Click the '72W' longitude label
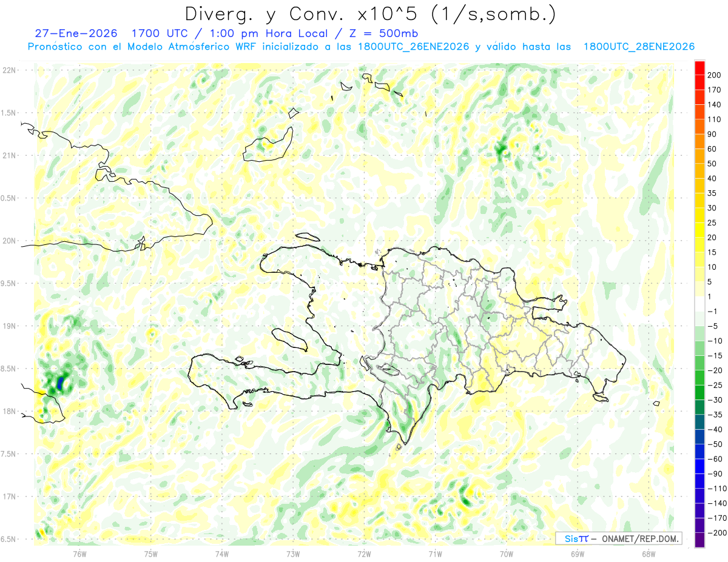728x562 pixels. pos(364,554)
